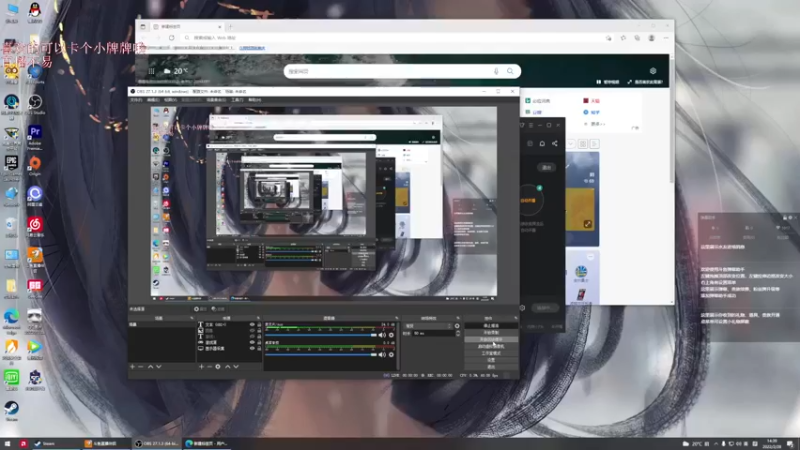Click bell notification icon in dark window
Image resolution: width=800 pixels, height=450 pixels.
tap(542, 143)
